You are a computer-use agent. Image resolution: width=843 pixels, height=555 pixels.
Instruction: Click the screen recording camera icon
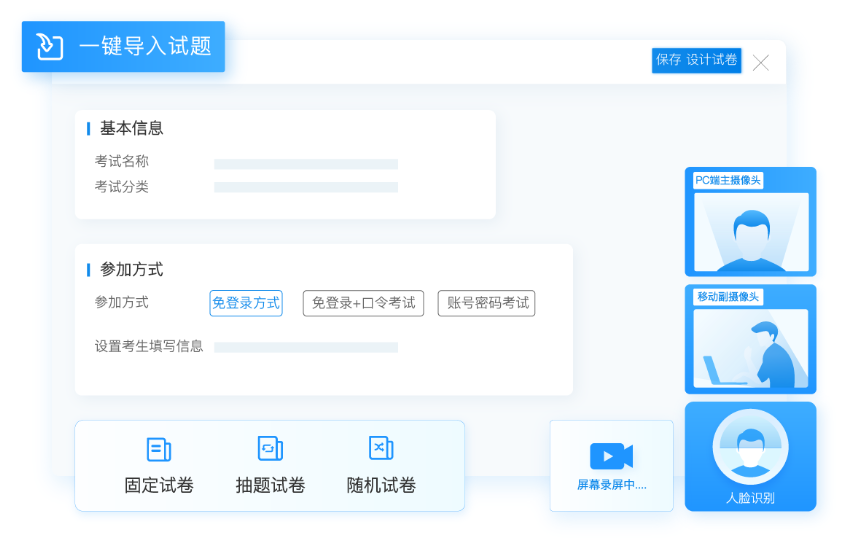click(611, 456)
